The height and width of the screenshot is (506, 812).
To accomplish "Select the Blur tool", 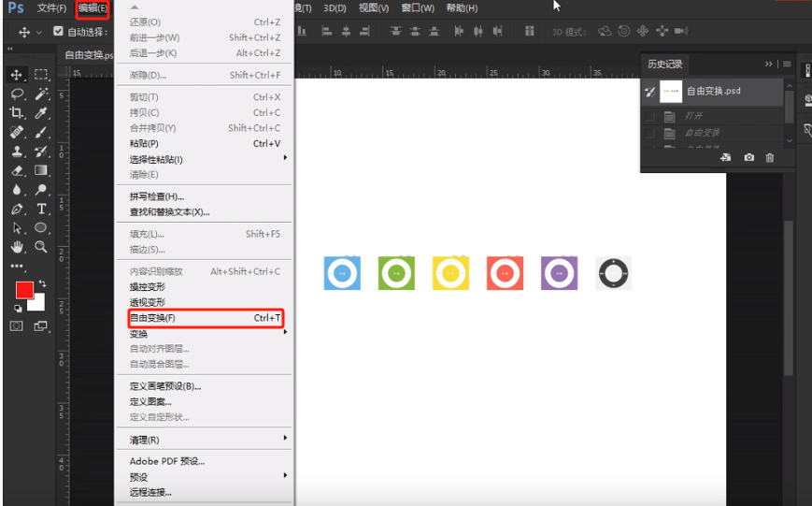I will tap(17, 190).
